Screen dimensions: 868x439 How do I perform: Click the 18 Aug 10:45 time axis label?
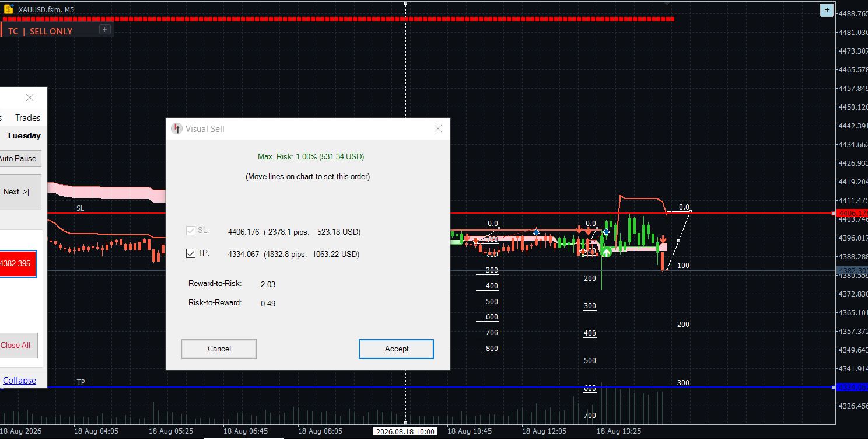pyautogui.click(x=469, y=431)
